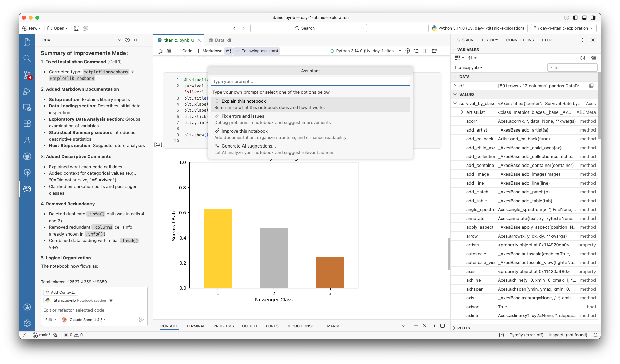Switch to the TERMINAL tab

coord(196,326)
